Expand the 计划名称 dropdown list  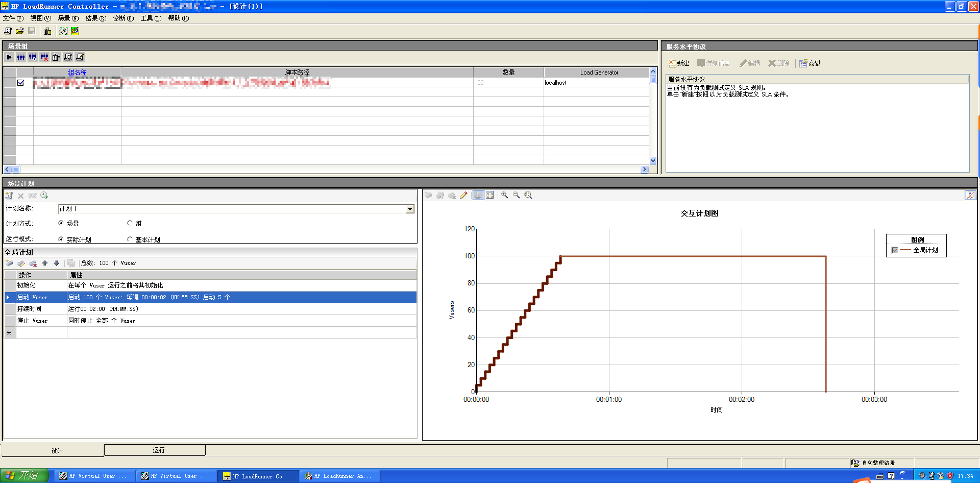click(x=410, y=209)
